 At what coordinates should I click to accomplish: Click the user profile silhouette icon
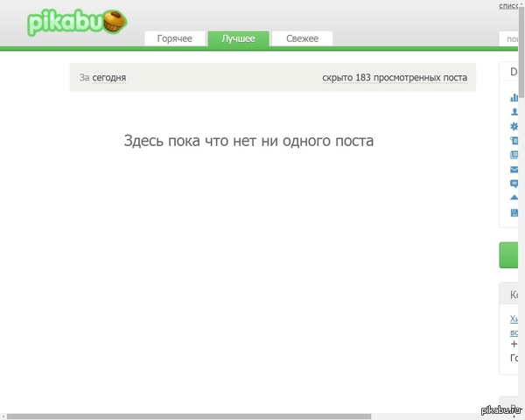tap(514, 112)
